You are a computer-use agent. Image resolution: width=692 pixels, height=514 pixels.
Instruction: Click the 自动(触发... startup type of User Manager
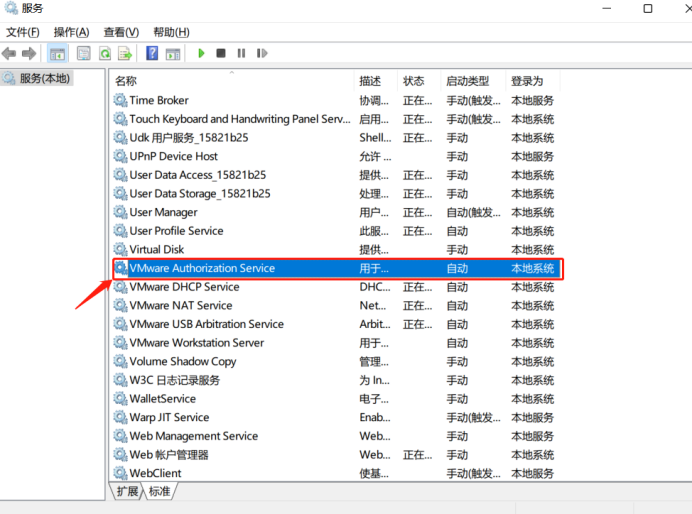[474, 212]
